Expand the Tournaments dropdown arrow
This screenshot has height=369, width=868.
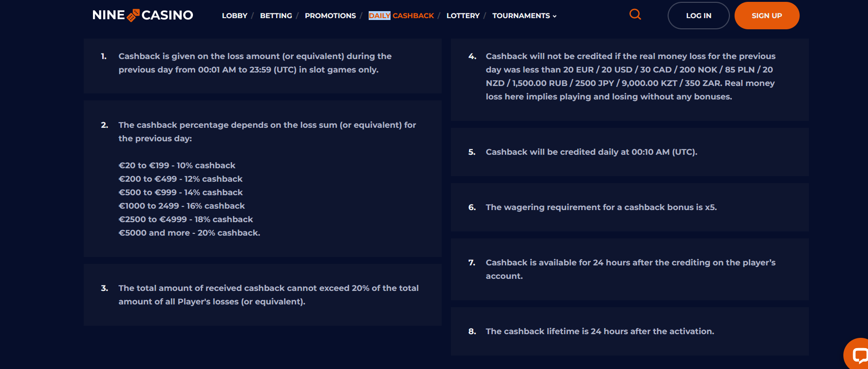555,16
